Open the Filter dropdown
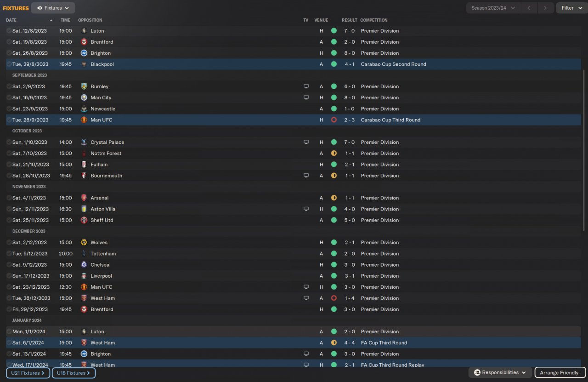 point(571,8)
